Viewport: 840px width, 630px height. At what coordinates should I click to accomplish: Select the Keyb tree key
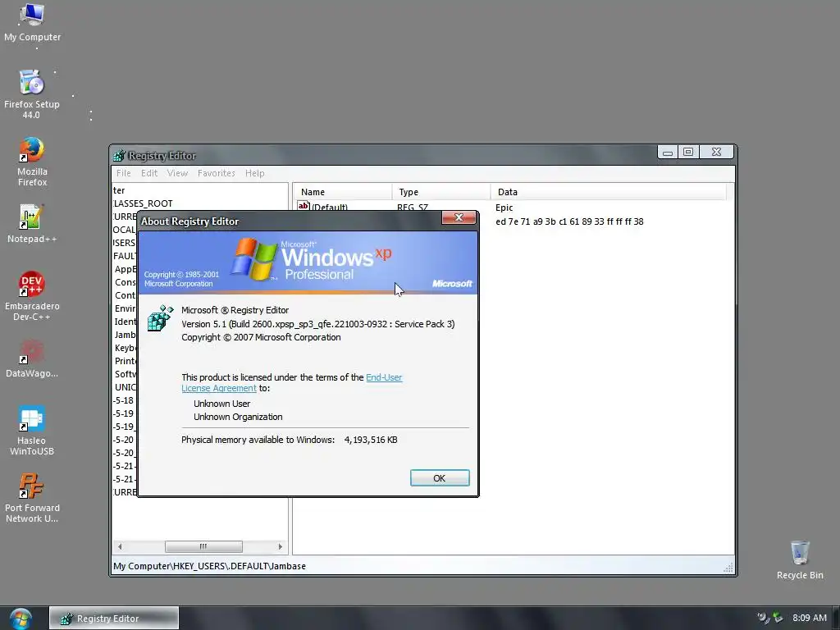(126, 348)
